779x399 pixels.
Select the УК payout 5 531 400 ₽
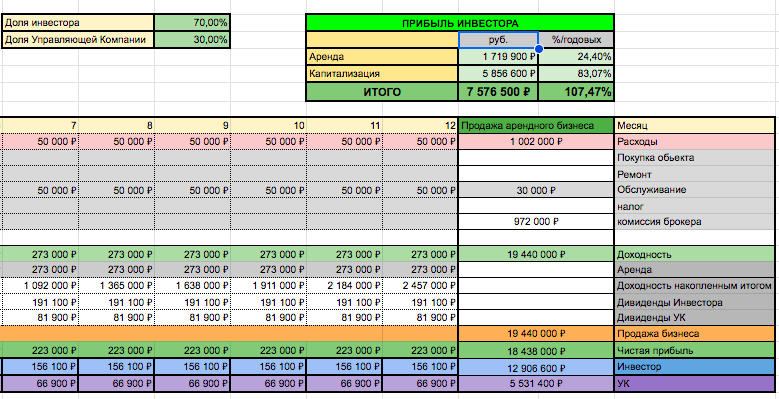[536, 384]
